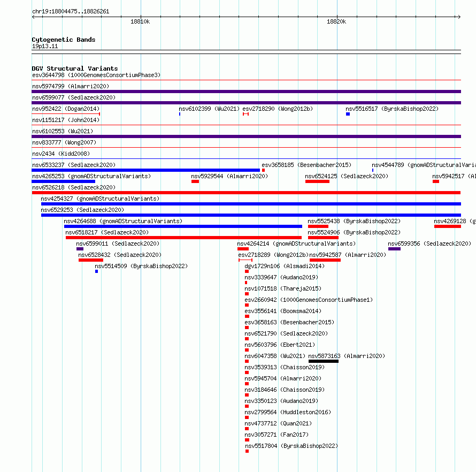Open the nsv3539313 (Chaisson2019) label
This screenshot has height=472, width=476.
click(285, 367)
